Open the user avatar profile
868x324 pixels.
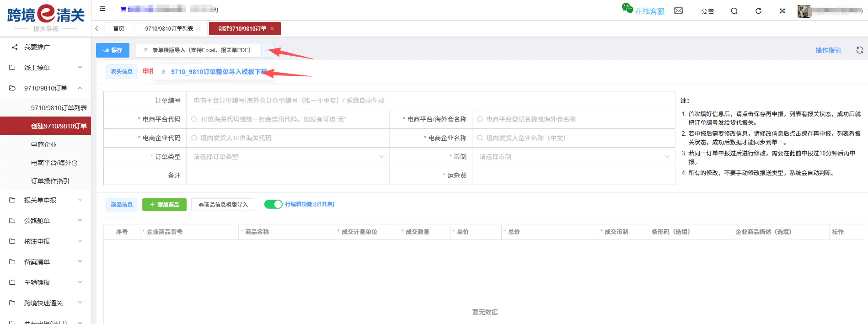click(804, 11)
